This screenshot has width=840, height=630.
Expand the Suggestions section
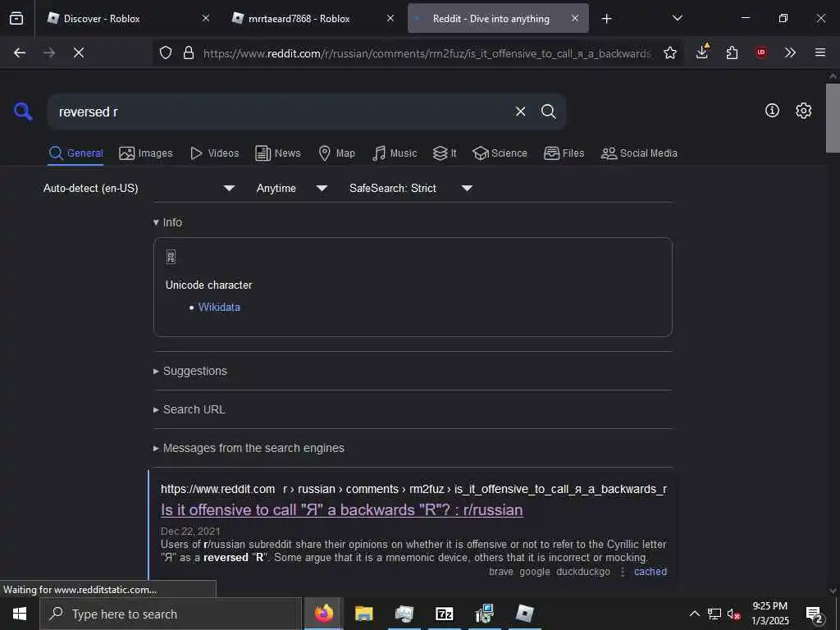190,371
